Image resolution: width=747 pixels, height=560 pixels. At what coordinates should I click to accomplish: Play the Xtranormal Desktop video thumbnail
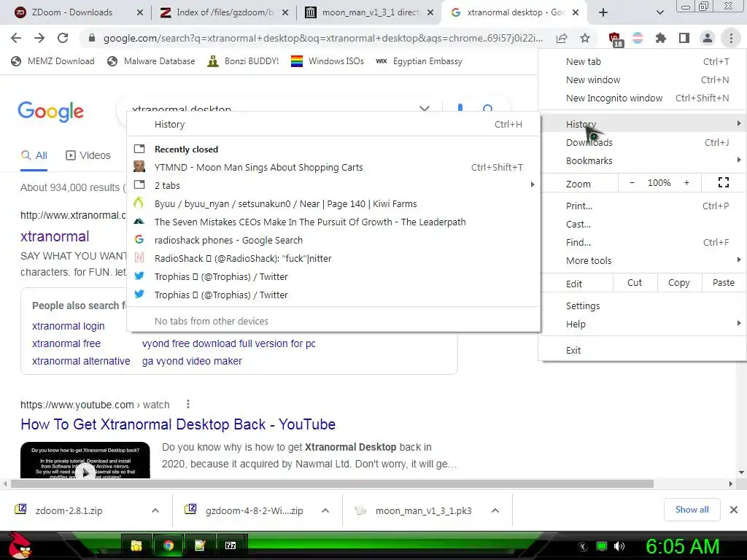[x=85, y=460]
